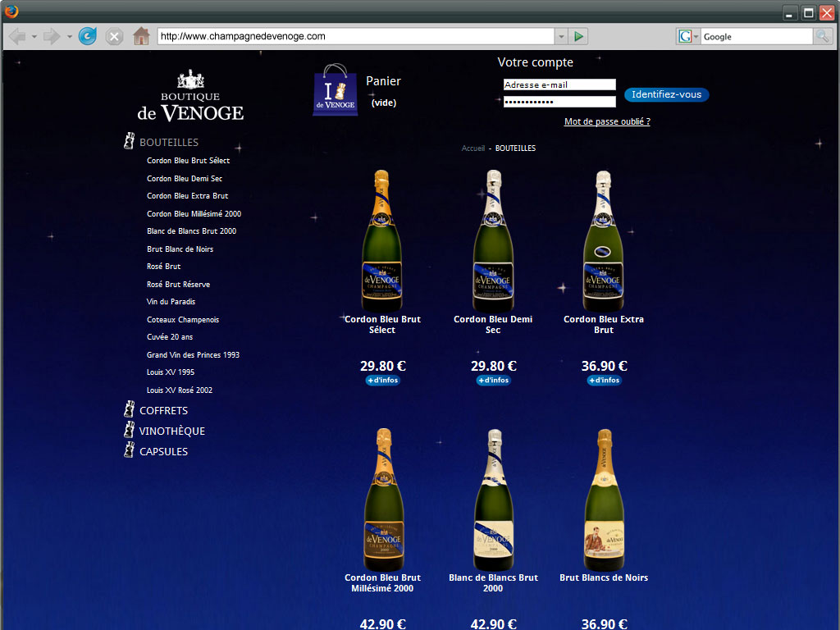Open the Cordon Bleu Extra Brut product title
Screen dimensions: 840x630
[x=604, y=325]
